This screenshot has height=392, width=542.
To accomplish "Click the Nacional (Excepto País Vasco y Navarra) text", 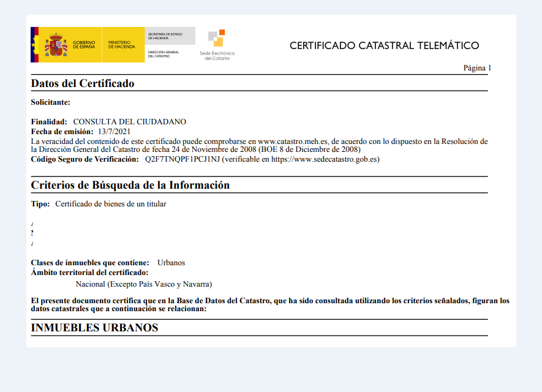I will (x=143, y=284).
